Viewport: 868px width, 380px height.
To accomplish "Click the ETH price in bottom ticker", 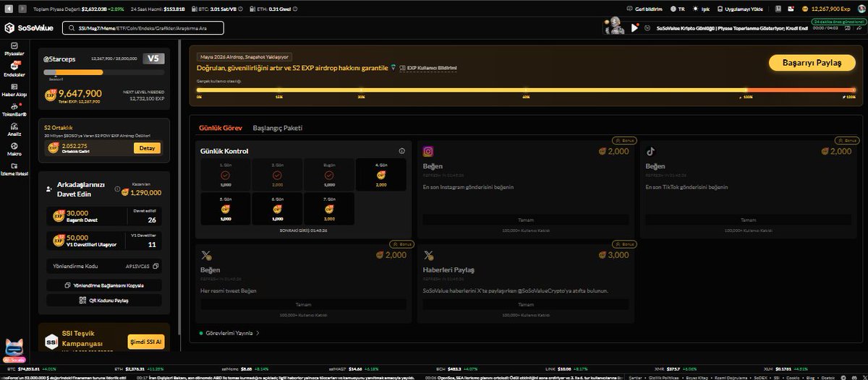I will 137,368.
